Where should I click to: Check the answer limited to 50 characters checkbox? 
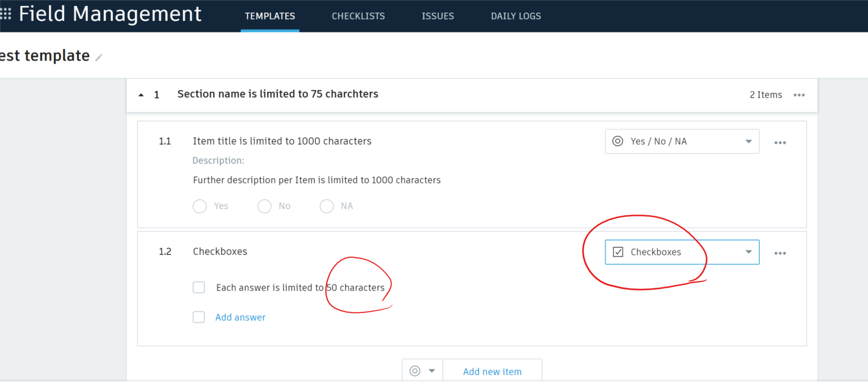click(199, 287)
